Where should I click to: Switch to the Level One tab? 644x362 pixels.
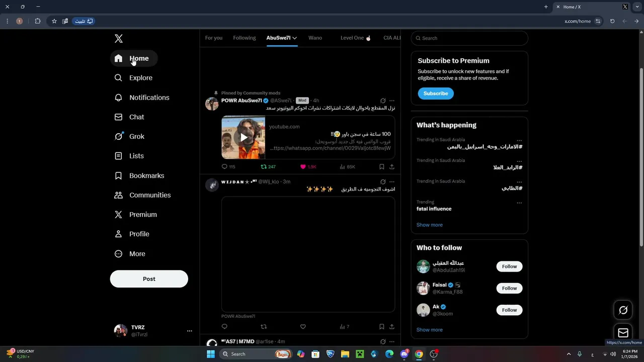coord(356,38)
